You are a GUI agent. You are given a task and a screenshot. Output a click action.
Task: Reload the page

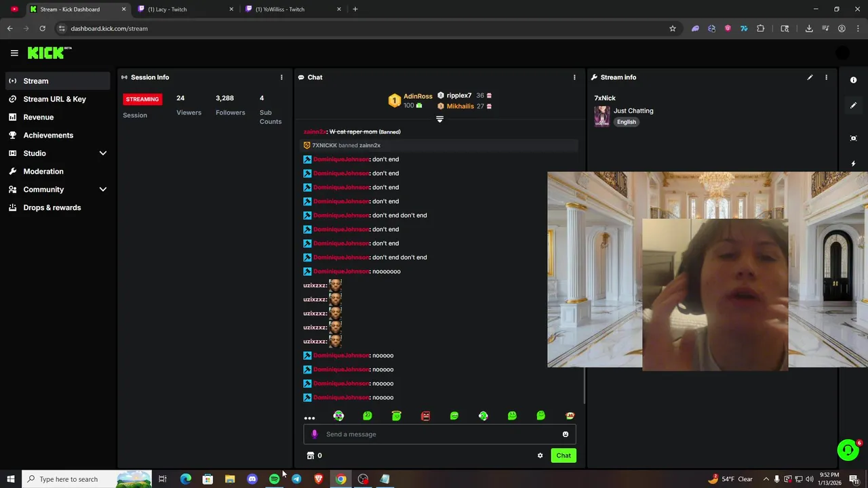(x=42, y=28)
